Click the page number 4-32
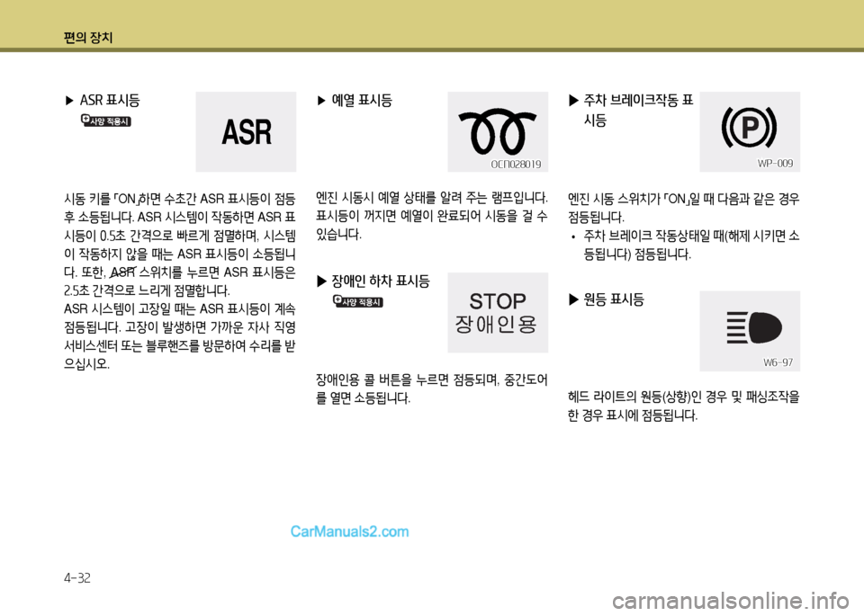 (76, 576)
